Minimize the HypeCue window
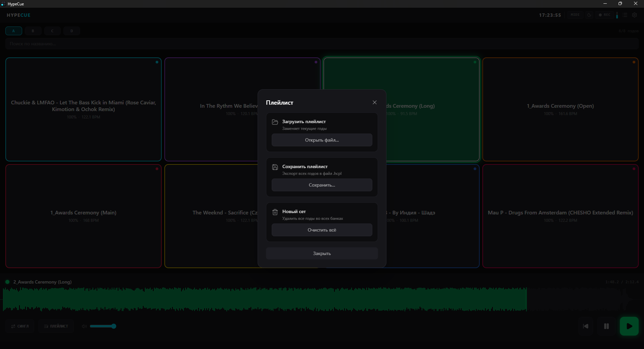 (x=605, y=4)
